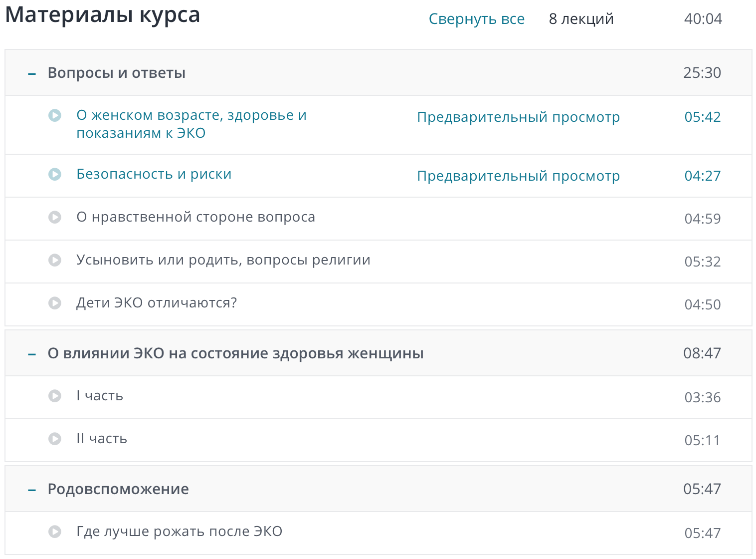Click play icon beside 'II часть' lecture
The image size is (756, 559).
(x=55, y=439)
